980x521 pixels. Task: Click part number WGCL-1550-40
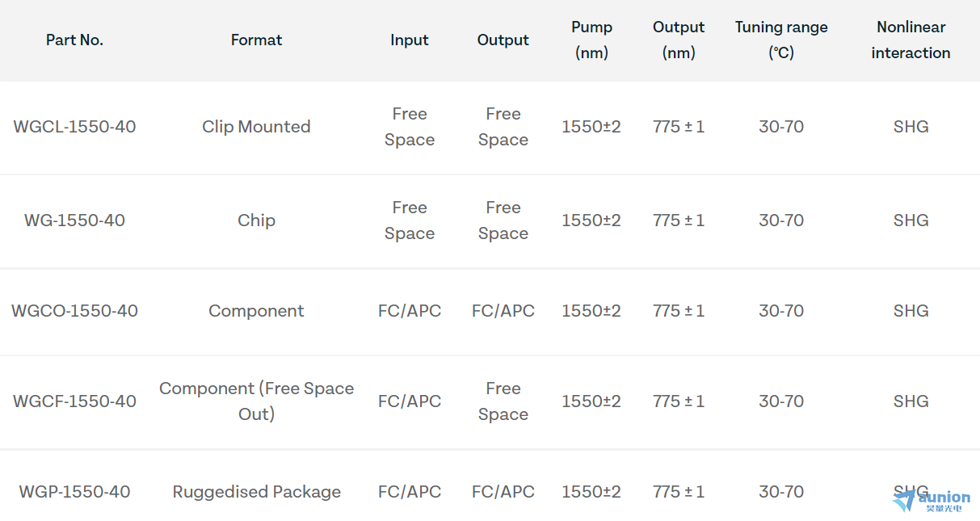click(74, 127)
